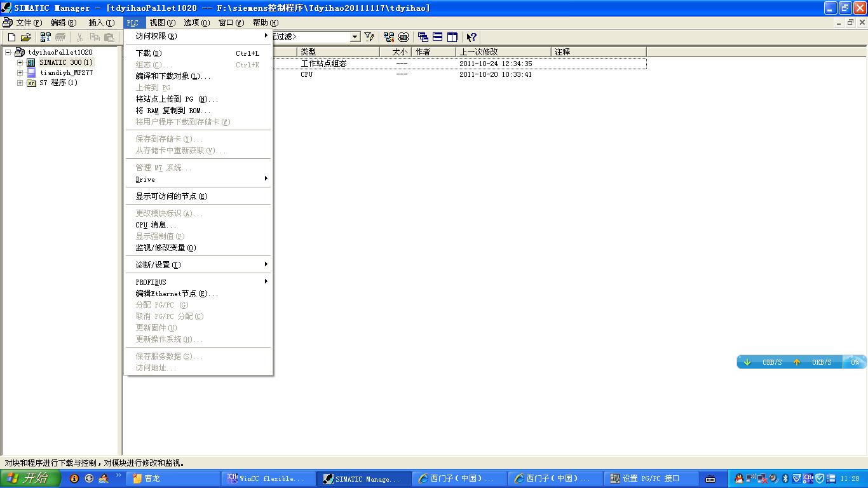
Task: Click the Accessible Nodes toolbar icon
Action: click(x=46, y=37)
